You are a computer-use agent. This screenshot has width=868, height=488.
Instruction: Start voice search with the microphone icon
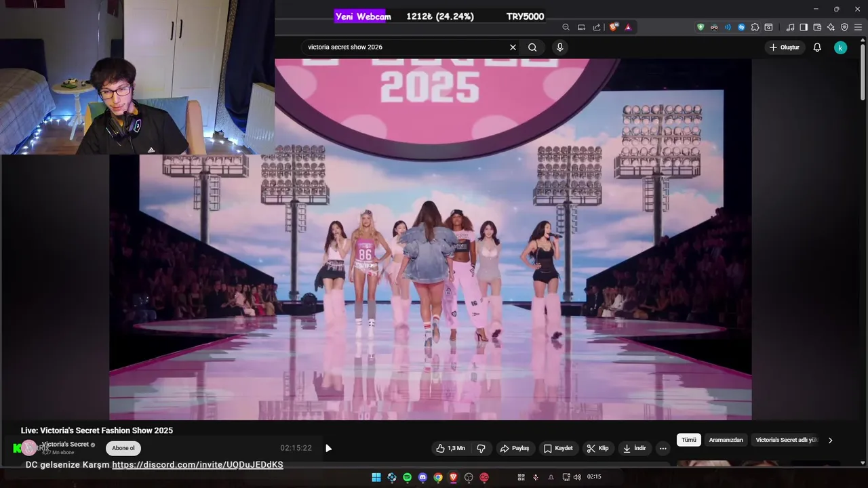pos(559,47)
